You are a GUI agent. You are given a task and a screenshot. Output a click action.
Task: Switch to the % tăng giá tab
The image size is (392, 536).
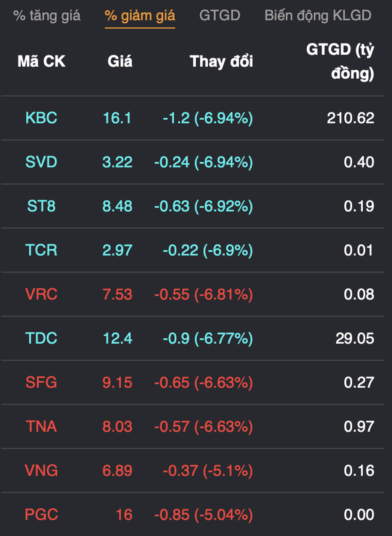tap(47, 16)
